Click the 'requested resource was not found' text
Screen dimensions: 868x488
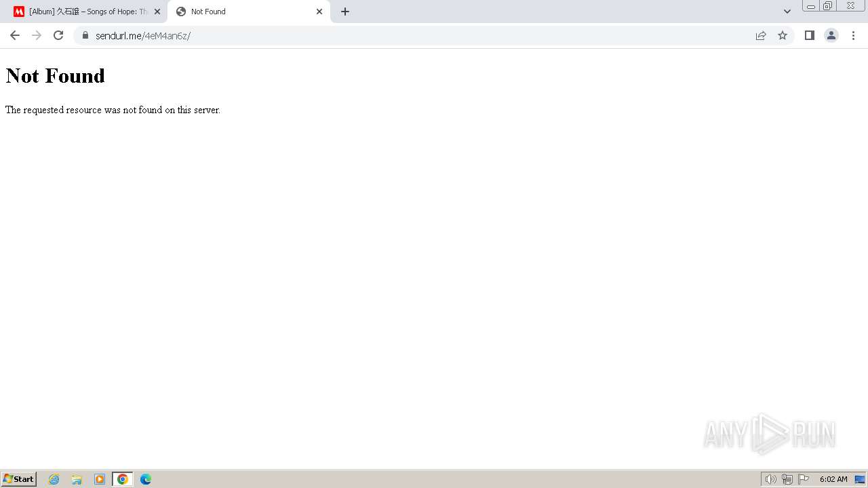(114, 110)
